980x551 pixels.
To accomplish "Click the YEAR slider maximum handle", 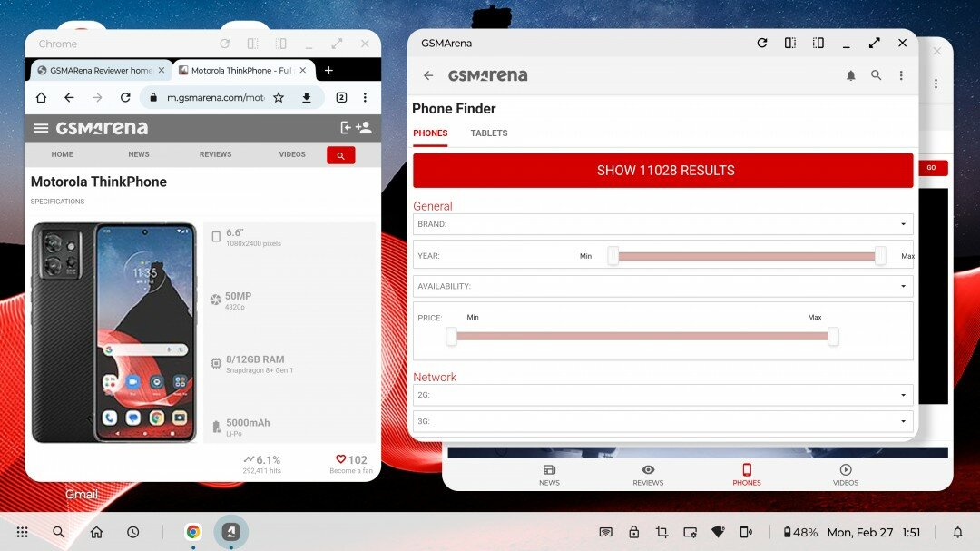I will pyautogui.click(x=880, y=255).
